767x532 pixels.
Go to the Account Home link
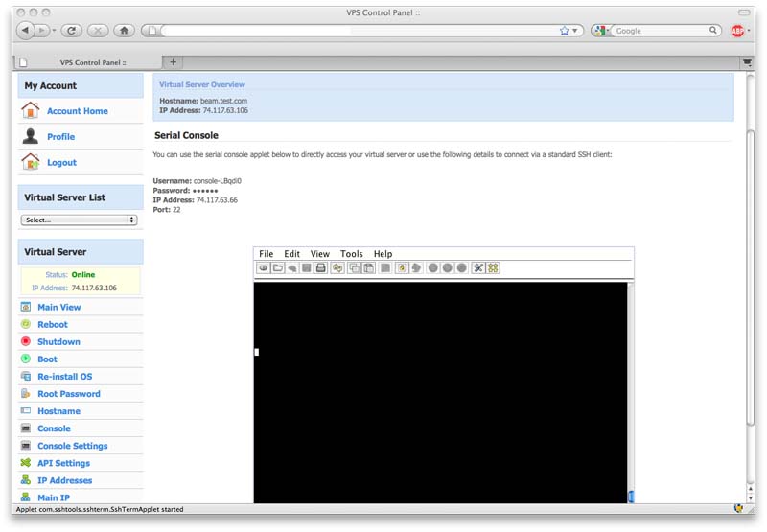77,111
